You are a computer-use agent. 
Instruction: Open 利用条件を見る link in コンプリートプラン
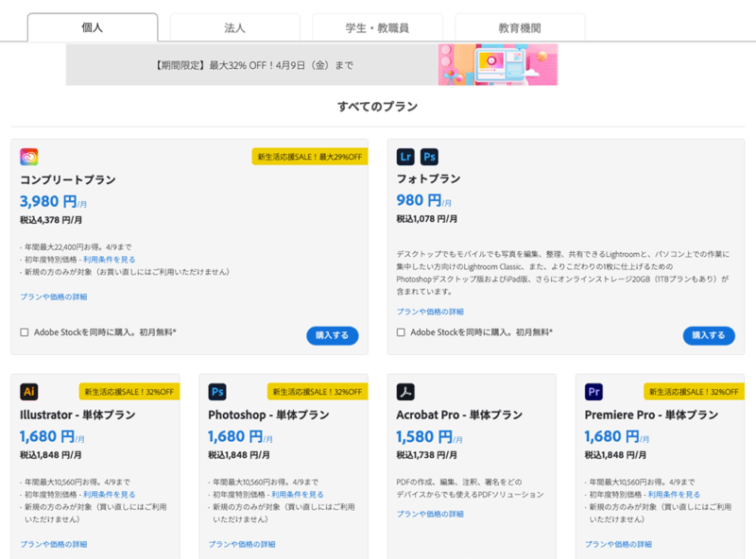(x=109, y=260)
